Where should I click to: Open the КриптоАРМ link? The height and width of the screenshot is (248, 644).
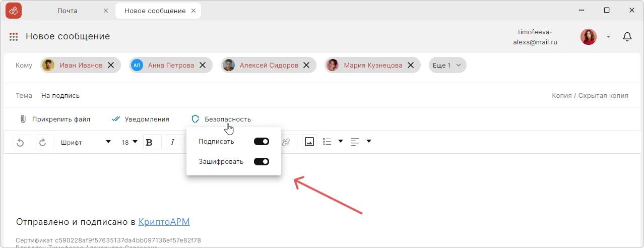pos(164,222)
